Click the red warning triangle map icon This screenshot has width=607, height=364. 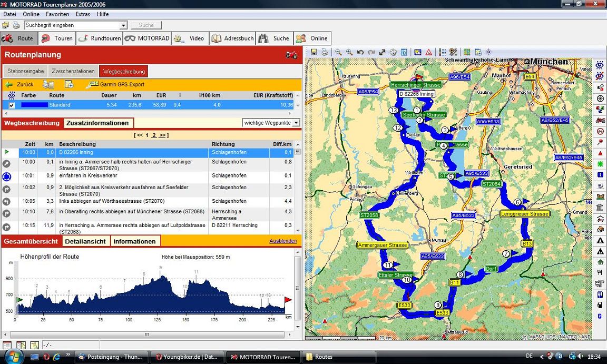point(429,52)
